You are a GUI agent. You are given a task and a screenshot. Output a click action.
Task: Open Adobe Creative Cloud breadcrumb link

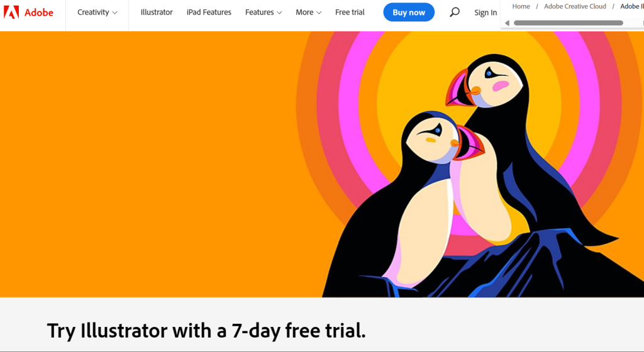[x=575, y=6]
